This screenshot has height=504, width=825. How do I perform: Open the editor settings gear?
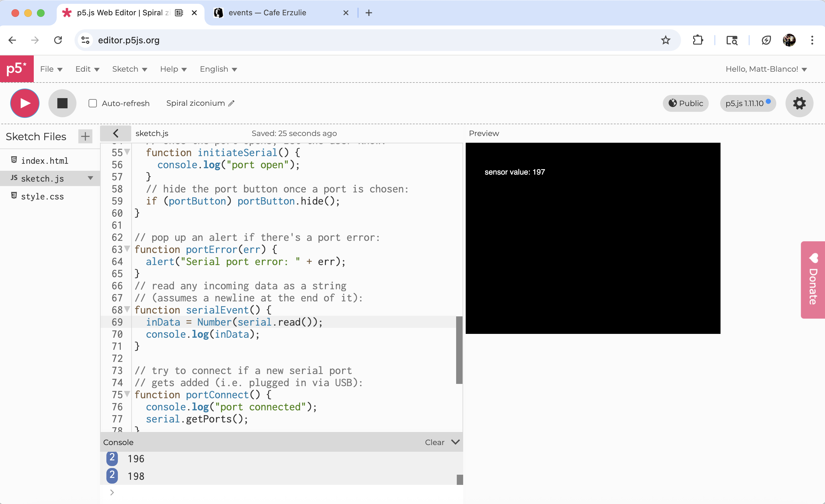pyautogui.click(x=799, y=103)
